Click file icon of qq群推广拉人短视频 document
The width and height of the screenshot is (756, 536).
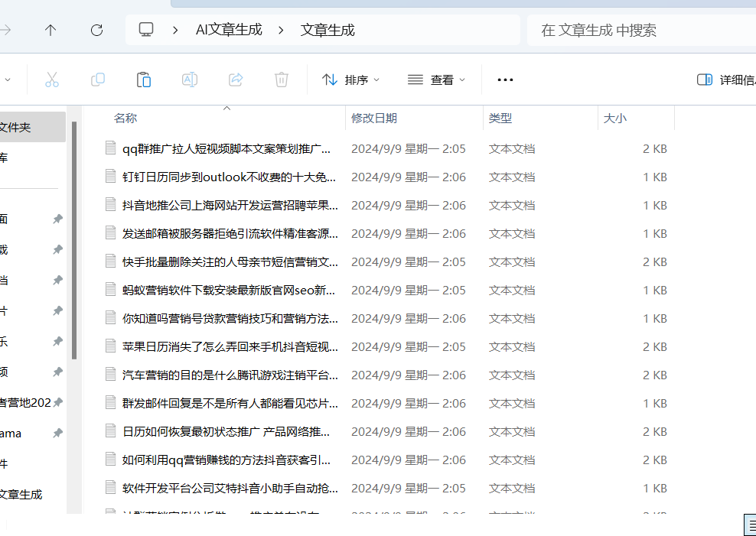[111, 148]
